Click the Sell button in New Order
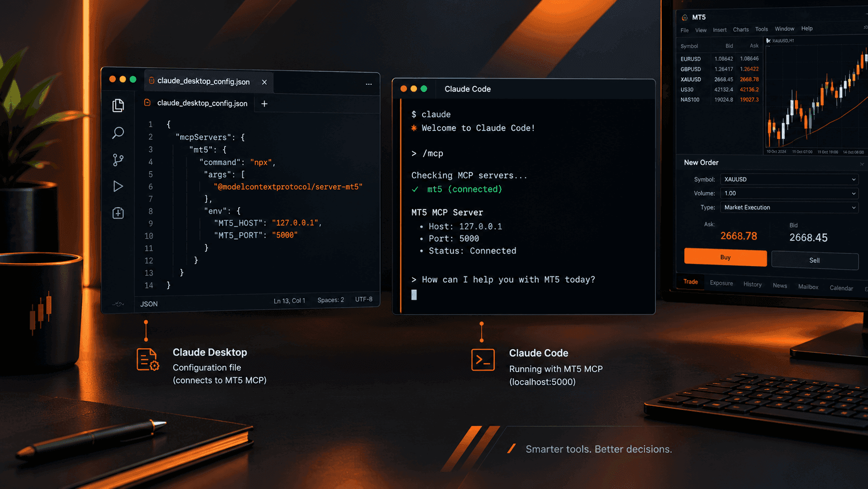868x489 pixels. tap(815, 260)
